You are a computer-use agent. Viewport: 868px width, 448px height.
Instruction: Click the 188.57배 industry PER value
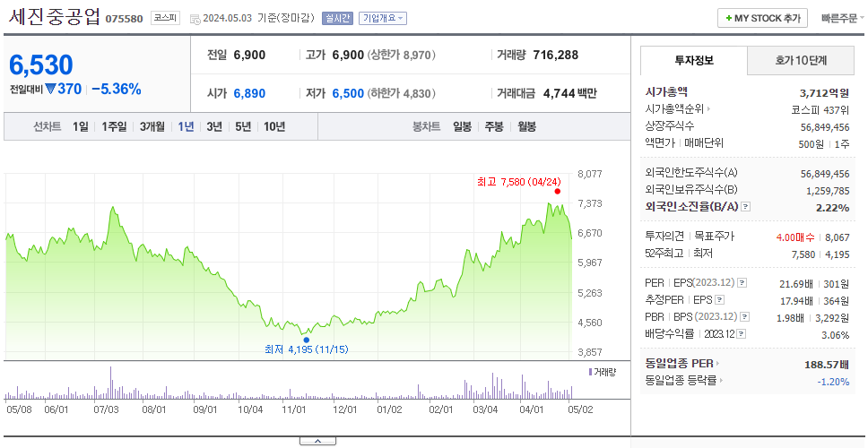click(x=827, y=365)
